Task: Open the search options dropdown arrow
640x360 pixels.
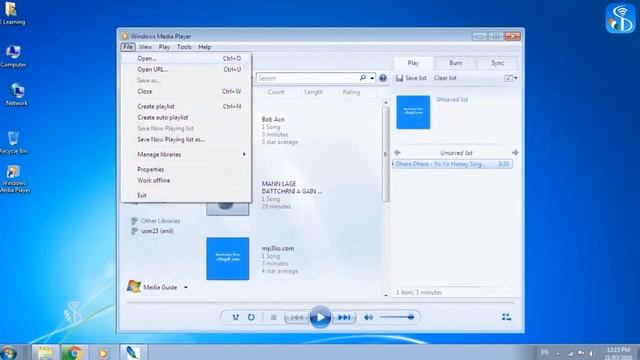Action: [x=372, y=78]
